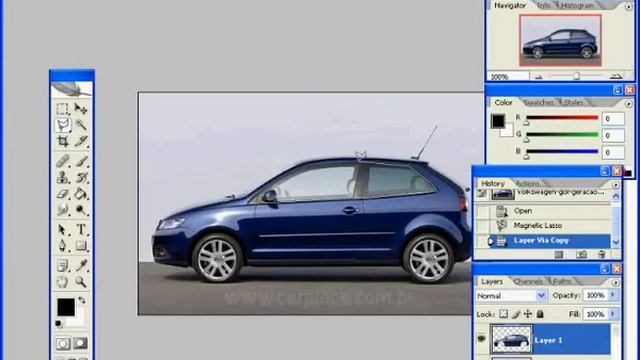Viewport: 640px width, 360px height.
Task: Select the Layer 1 thumbnail
Action: click(511, 339)
